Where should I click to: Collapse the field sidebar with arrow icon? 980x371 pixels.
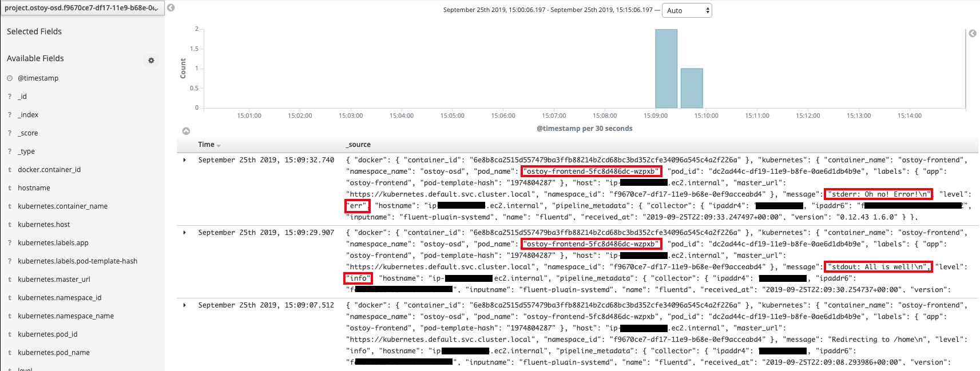pyautogui.click(x=170, y=7)
